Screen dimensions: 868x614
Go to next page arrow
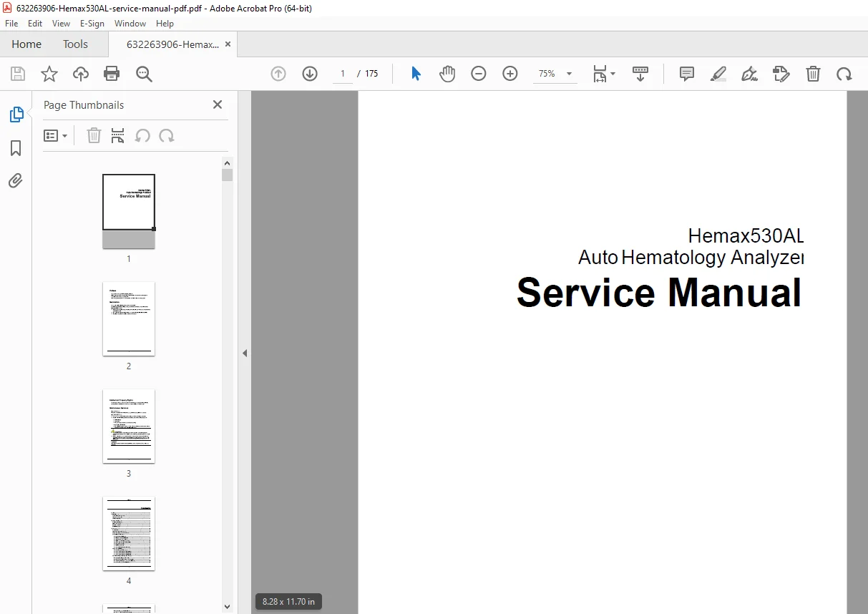[x=310, y=74]
